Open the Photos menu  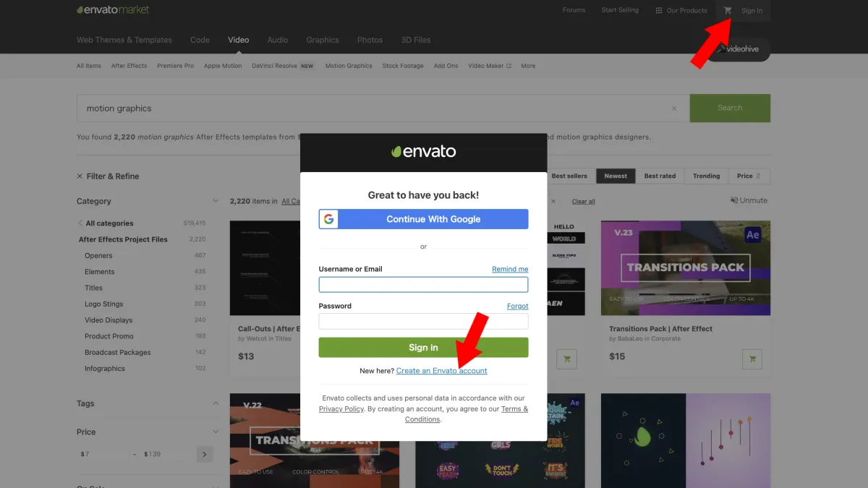pyautogui.click(x=370, y=40)
